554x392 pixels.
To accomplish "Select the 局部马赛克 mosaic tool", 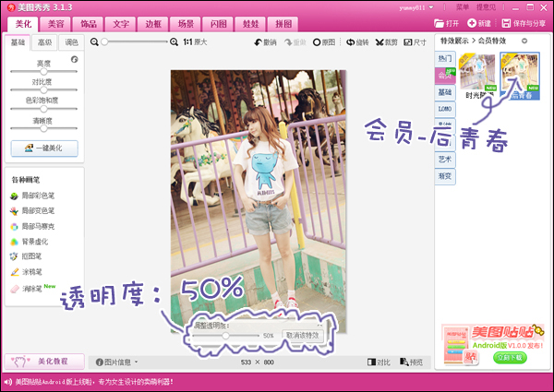I will 32,226.
